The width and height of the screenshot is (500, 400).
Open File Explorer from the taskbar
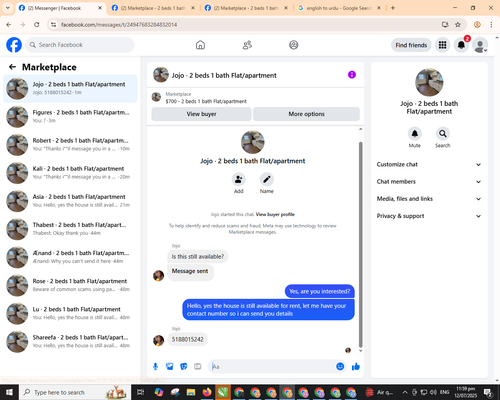191,392
